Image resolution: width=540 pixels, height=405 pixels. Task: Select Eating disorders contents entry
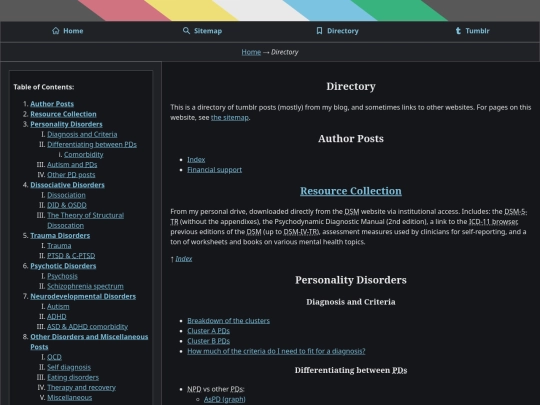click(x=73, y=377)
